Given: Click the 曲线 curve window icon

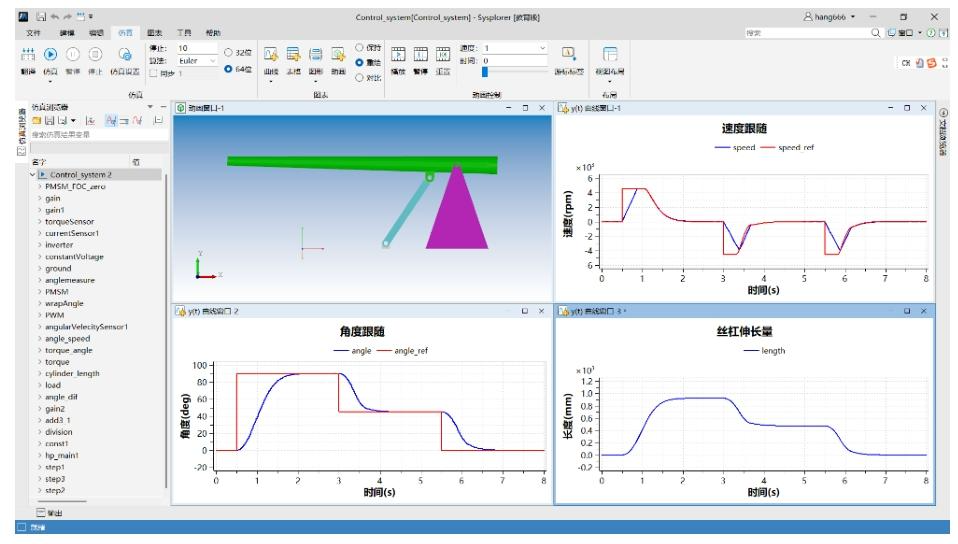Looking at the screenshot, I should [271, 55].
